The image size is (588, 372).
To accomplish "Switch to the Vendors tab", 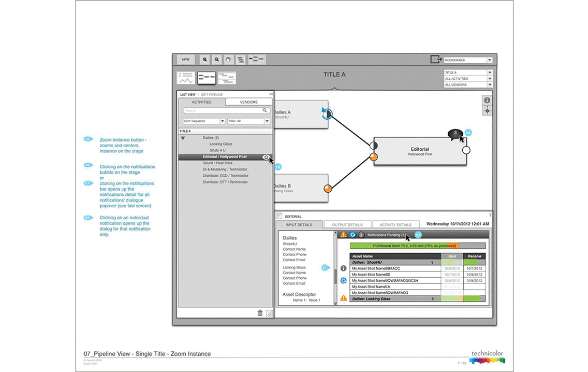I will click(248, 102).
